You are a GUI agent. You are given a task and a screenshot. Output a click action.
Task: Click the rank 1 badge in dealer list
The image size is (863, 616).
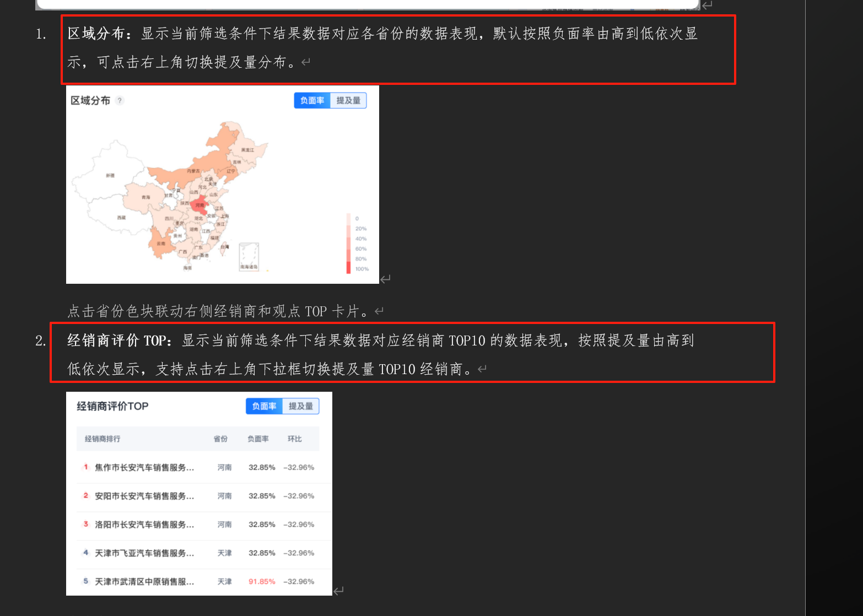pyautogui.click(x=86, y=467)
